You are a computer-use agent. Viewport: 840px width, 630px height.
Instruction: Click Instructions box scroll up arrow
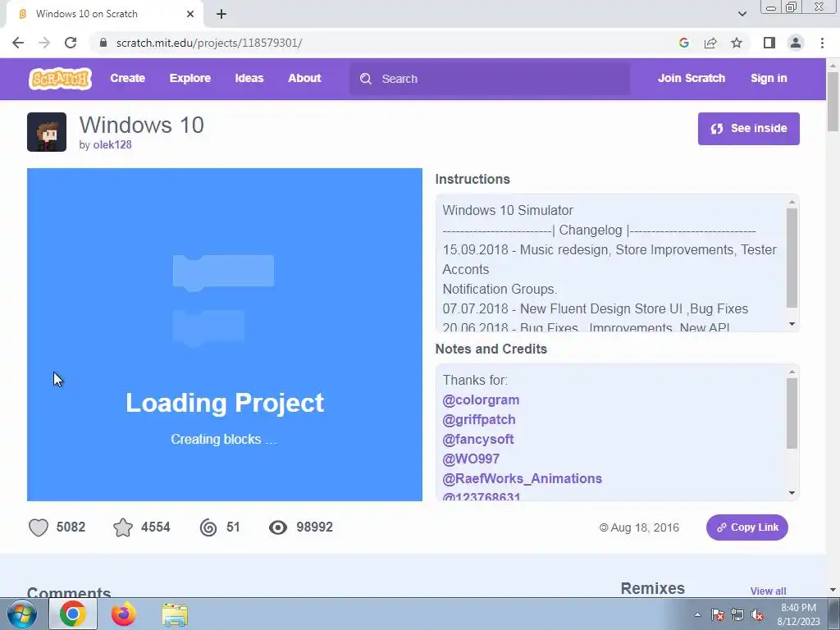(x=792, y=202)
